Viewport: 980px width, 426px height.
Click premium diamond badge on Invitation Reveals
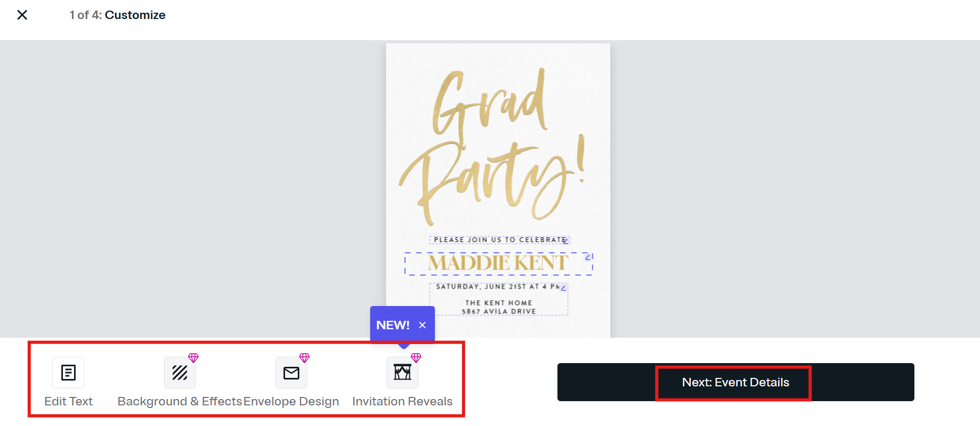click(416, 358)
